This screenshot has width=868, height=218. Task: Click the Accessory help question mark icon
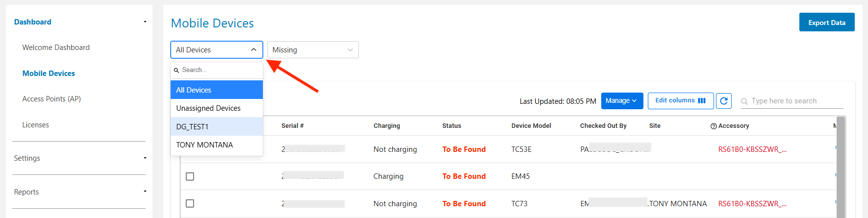pos(714,126)
